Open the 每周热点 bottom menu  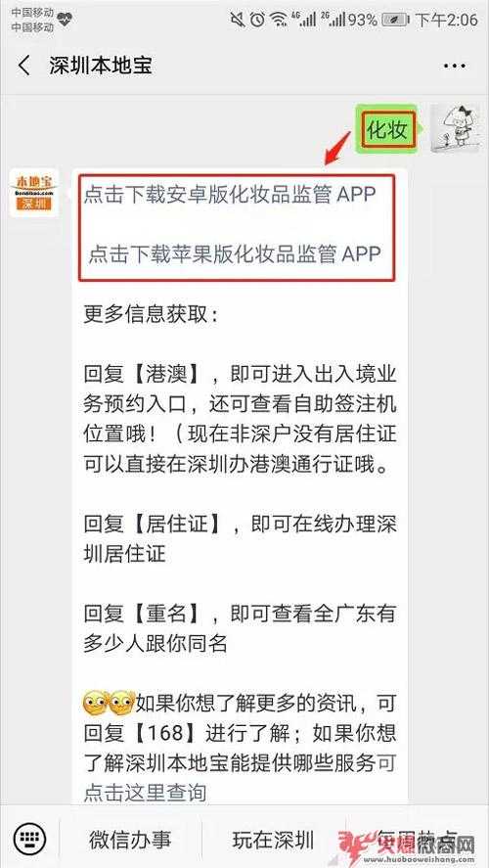[417, 840]
